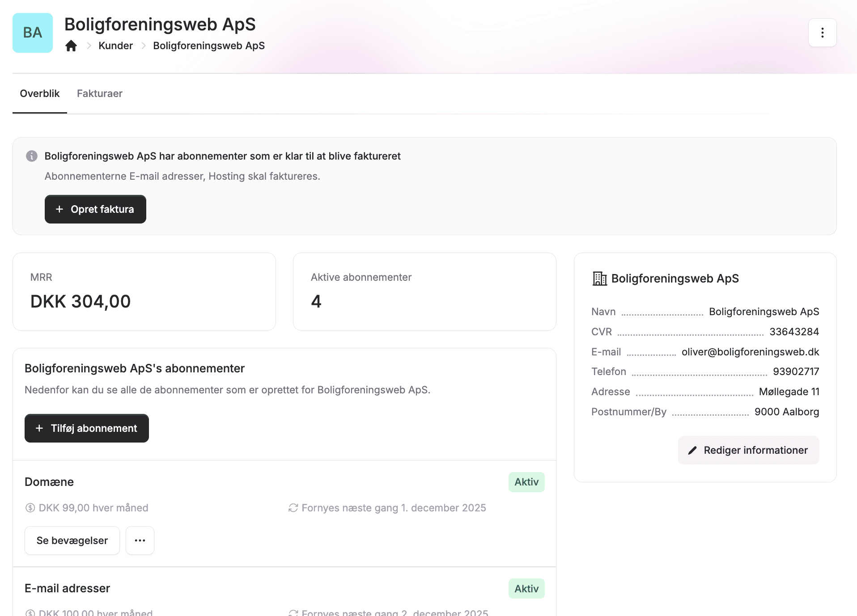The height and width of the screenshot is (616, 857).
Task: Go to Kunder in the breadcrumb
Action: pos(115,46)
